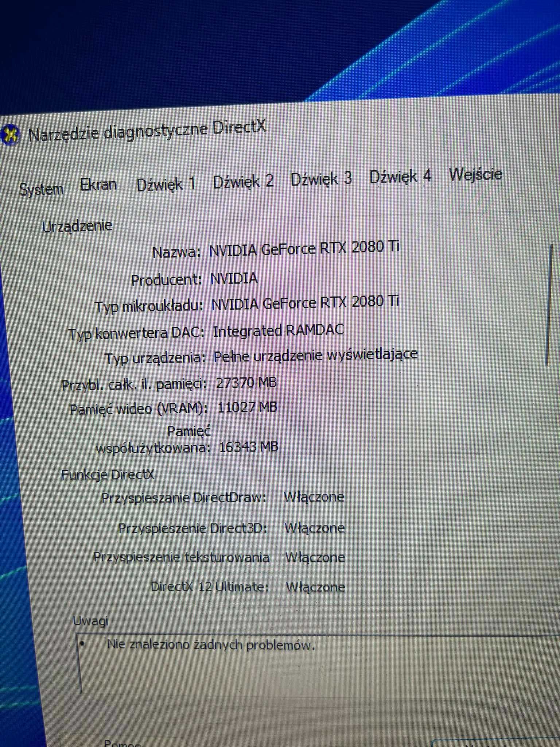Select the Integrated RAMDAC value
The image size is (560, 747).
pyautogui.click(x=279, y=330)
